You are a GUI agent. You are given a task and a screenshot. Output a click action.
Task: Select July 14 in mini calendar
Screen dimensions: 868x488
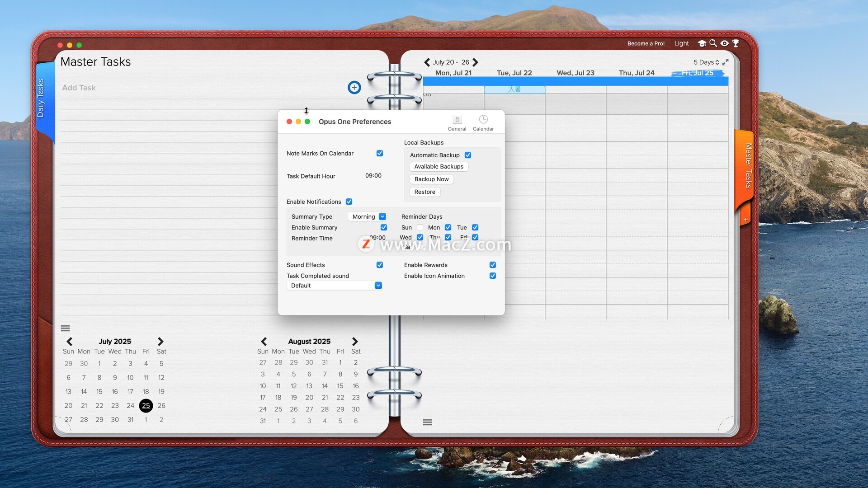point(84,392)
